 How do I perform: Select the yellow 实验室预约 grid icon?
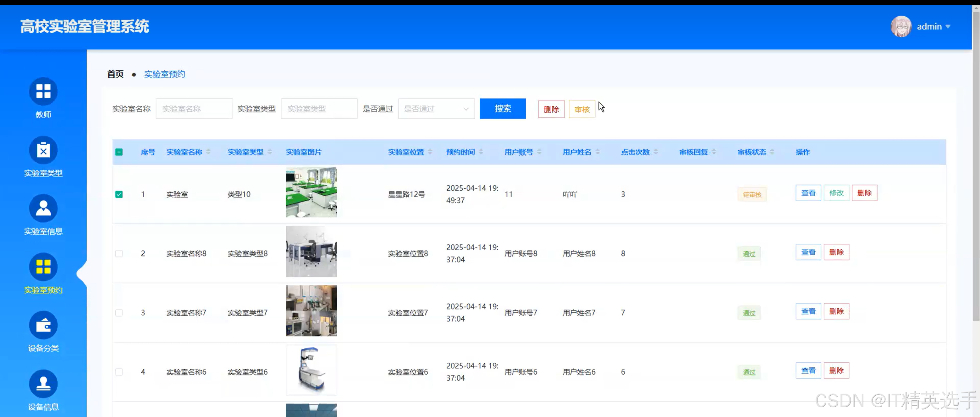tap(43, 267)
